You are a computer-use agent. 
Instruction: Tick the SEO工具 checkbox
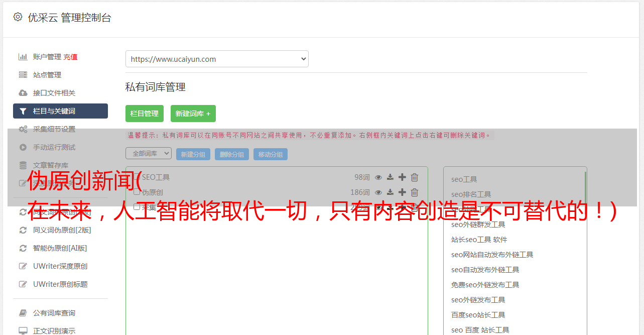[x=137, y=177]
